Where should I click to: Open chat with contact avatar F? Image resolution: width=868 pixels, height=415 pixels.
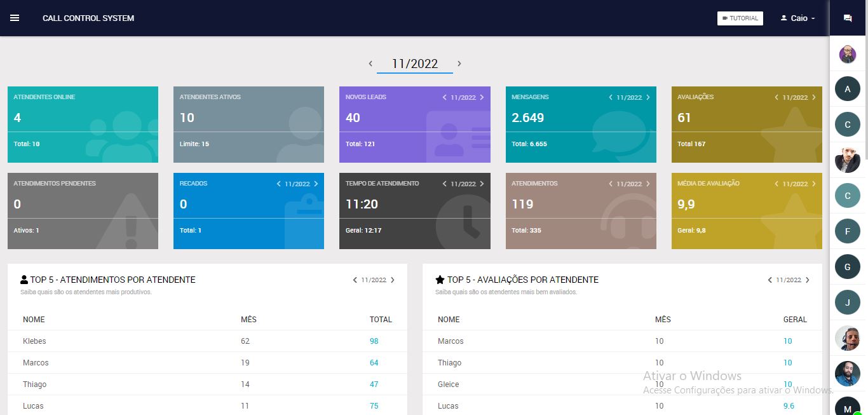point(847,232)
